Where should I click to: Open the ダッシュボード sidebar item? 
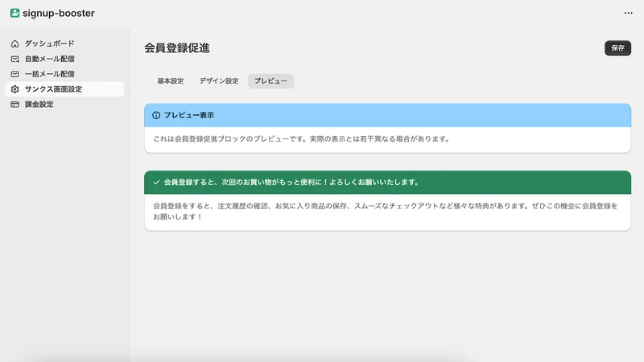[x=64, y=43]
